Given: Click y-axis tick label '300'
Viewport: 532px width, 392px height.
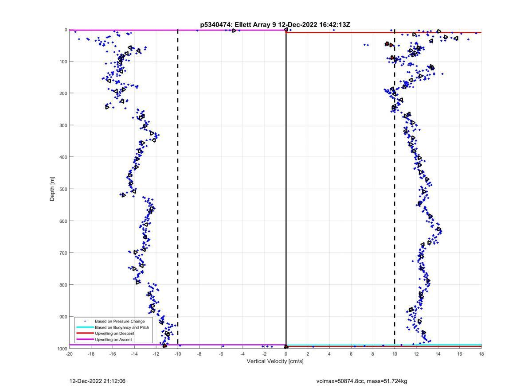Looking at the screenshot, I should 63,125.
